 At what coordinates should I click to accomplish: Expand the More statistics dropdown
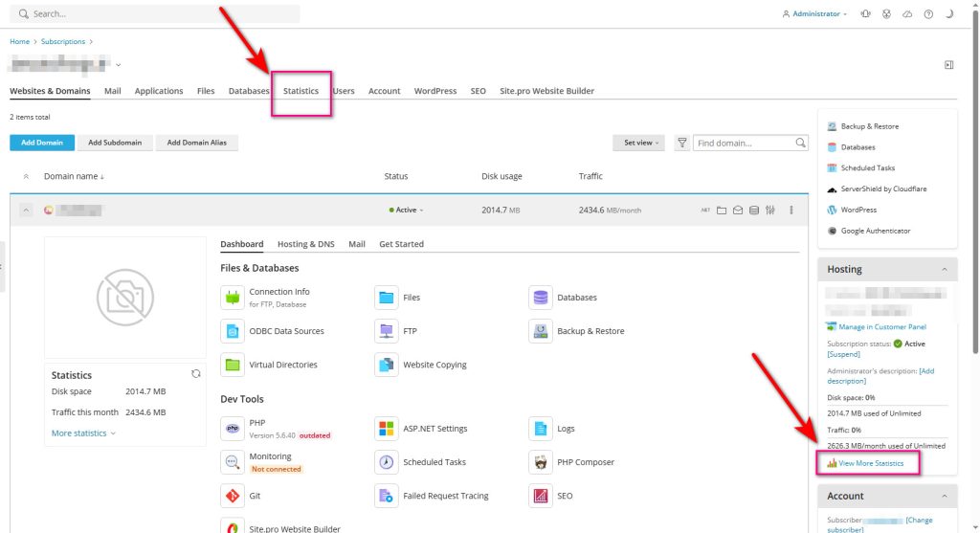[83, 433]
